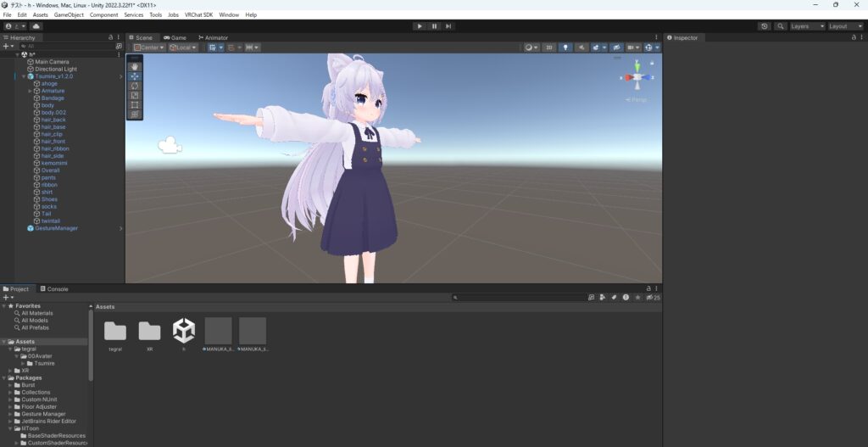Open the Account dropdown

(15, 26)
